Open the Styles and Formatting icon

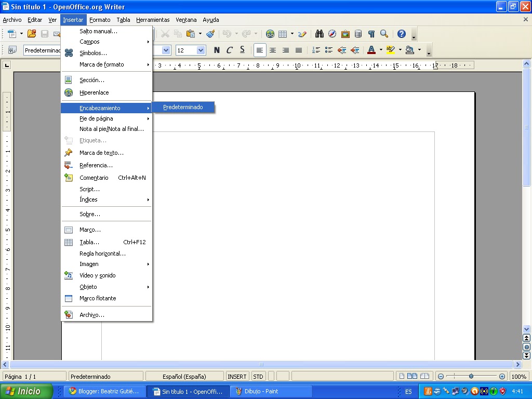(12, 50)
